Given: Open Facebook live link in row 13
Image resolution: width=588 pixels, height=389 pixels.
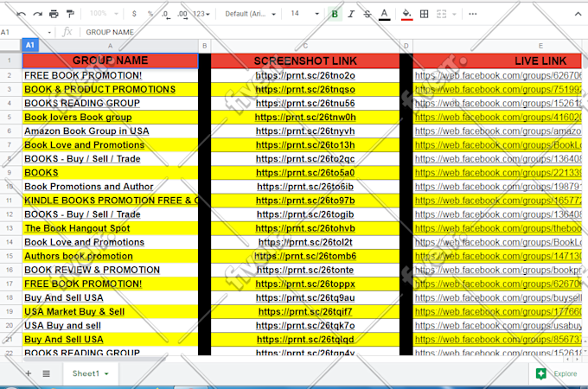Looking at the screenshot, I should click(498, 228).
